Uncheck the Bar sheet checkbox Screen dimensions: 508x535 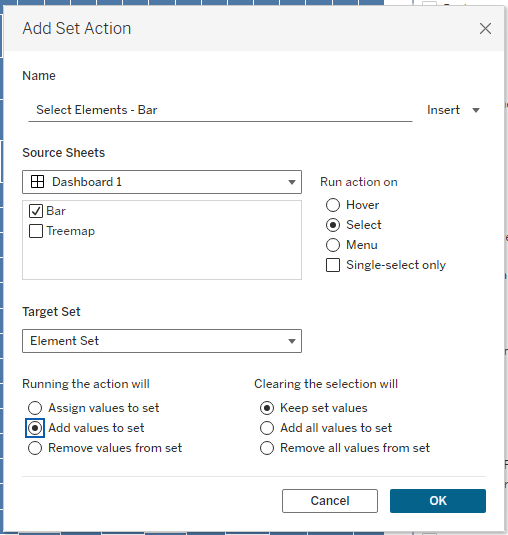tap(36, 211)
